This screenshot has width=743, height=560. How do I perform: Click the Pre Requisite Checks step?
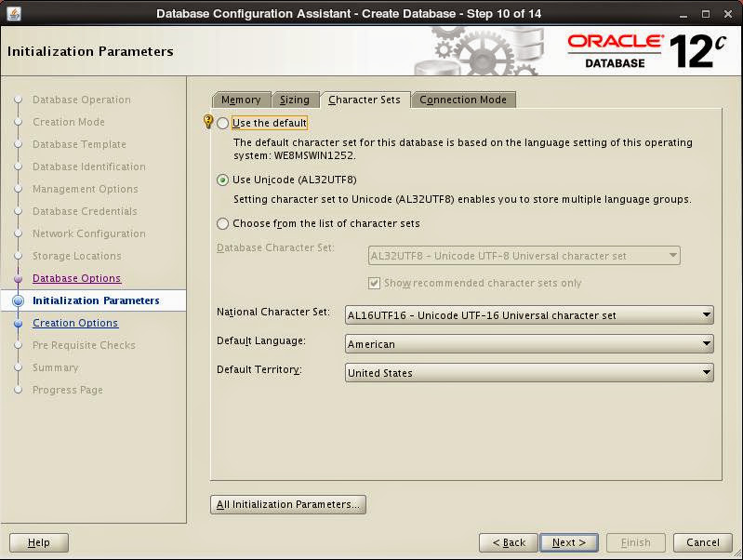tap(84, 345)
